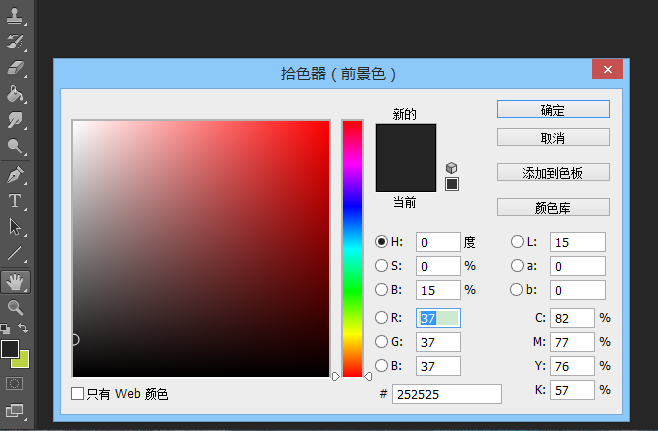Click the yellow-green background color swatch
658x431 pixels.
[x=23, y=362]
